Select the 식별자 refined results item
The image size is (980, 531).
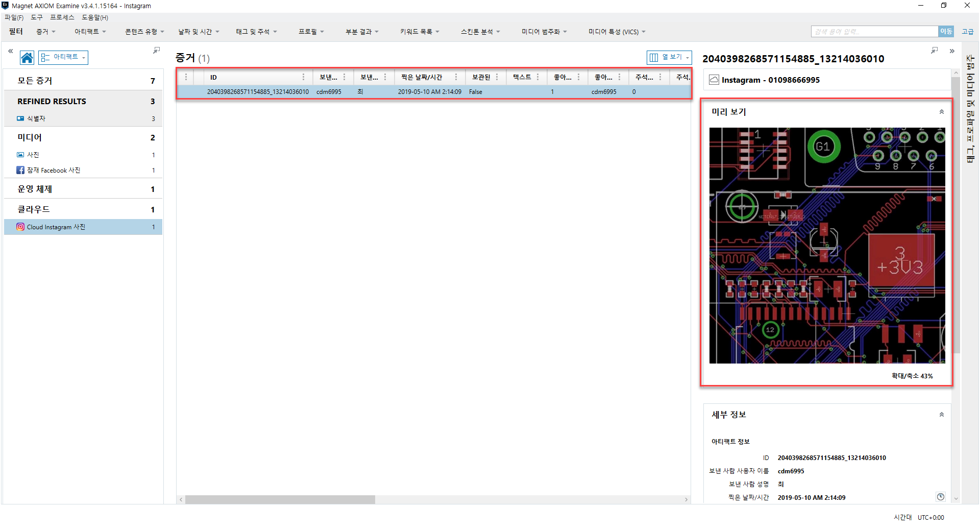tap(83, 118)
